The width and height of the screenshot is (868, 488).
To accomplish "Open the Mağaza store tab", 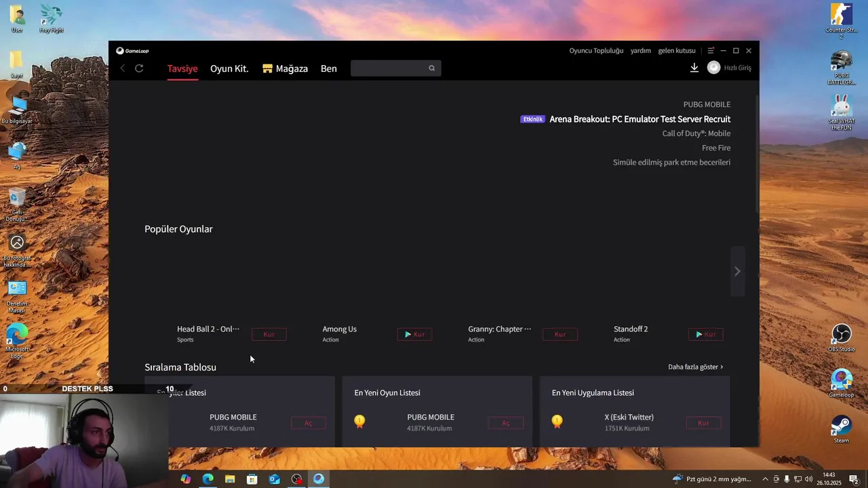I will tap(285, 68).
